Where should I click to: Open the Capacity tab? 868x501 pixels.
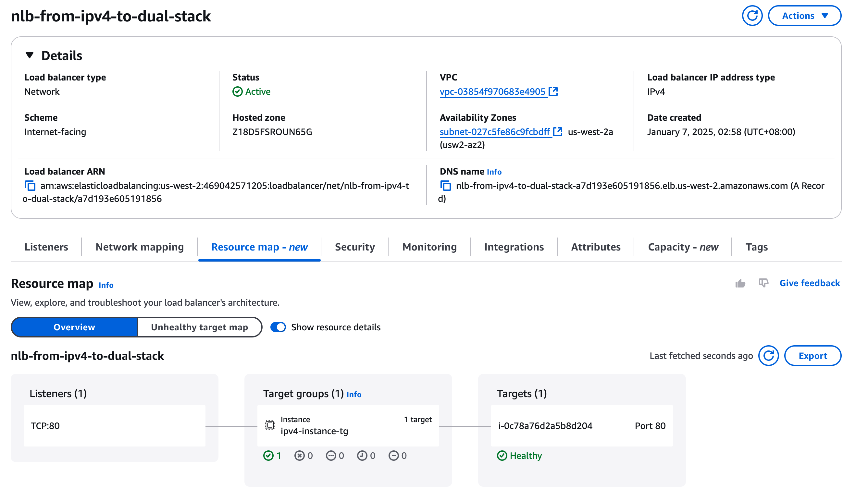tap(683, 247)
